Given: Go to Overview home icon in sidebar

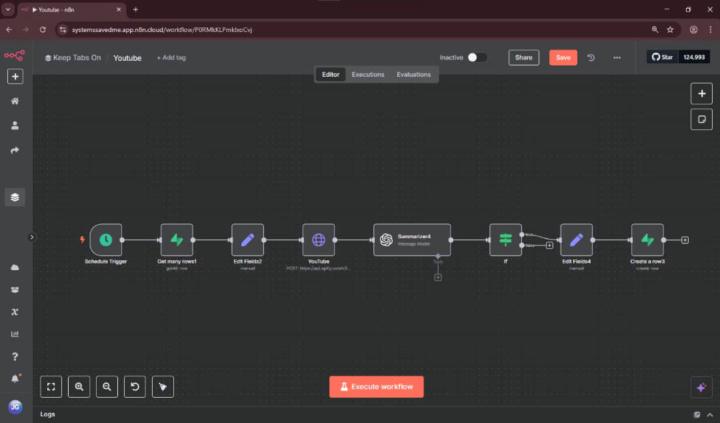Looking at the screenshot, I should coord(15,101).
